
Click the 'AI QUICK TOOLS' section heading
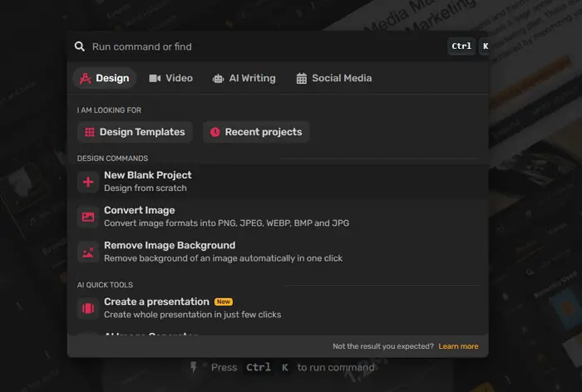(x=105, y=285)
